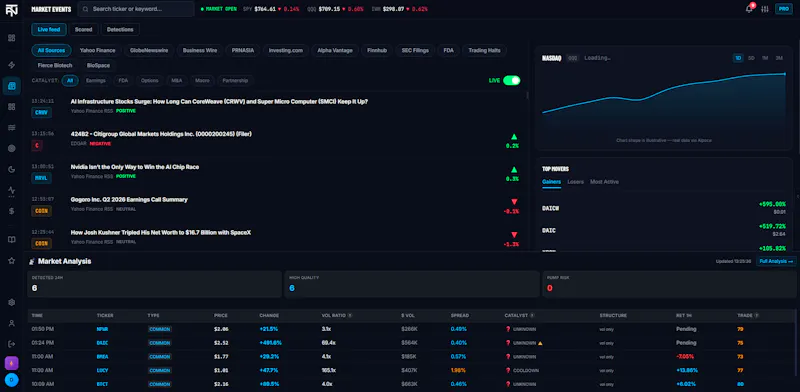The height and width of the screenshot is (392, 800).
Task: Open the BREA ticker in the table
Action: [102, 356]
